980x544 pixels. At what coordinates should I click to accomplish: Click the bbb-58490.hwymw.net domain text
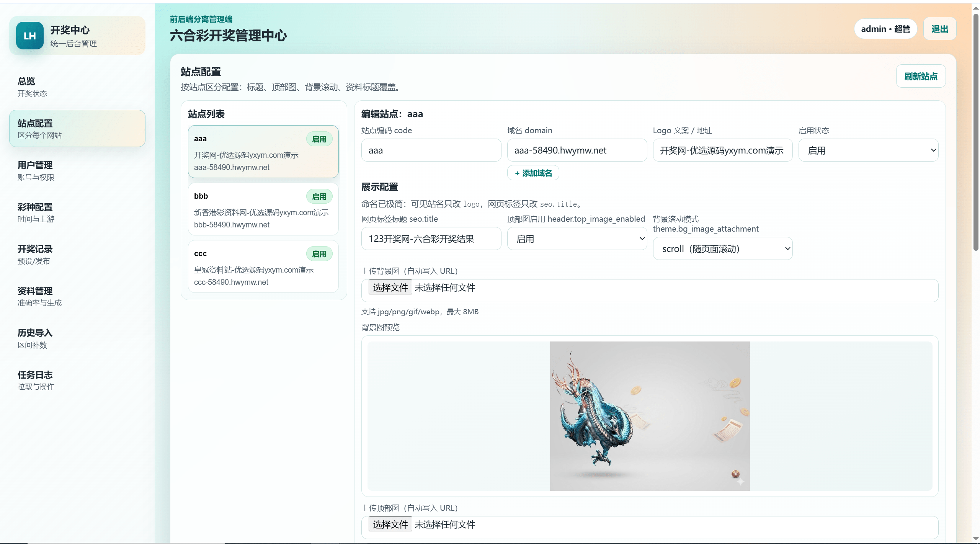click(x=232, y=225)
